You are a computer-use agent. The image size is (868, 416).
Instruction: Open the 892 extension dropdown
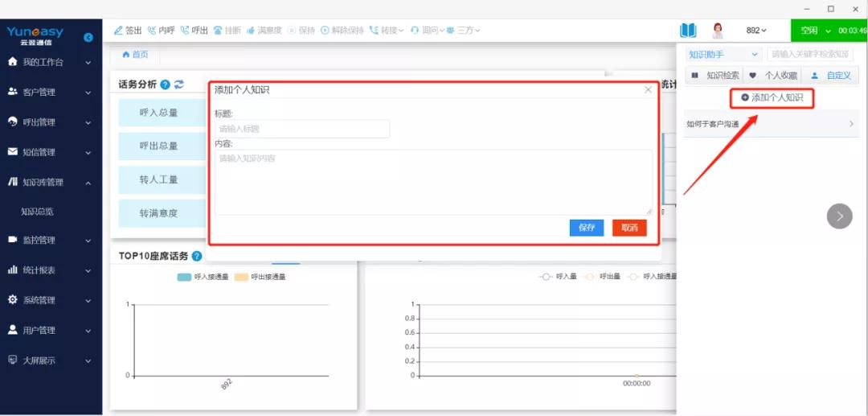[x=756, y=31]
